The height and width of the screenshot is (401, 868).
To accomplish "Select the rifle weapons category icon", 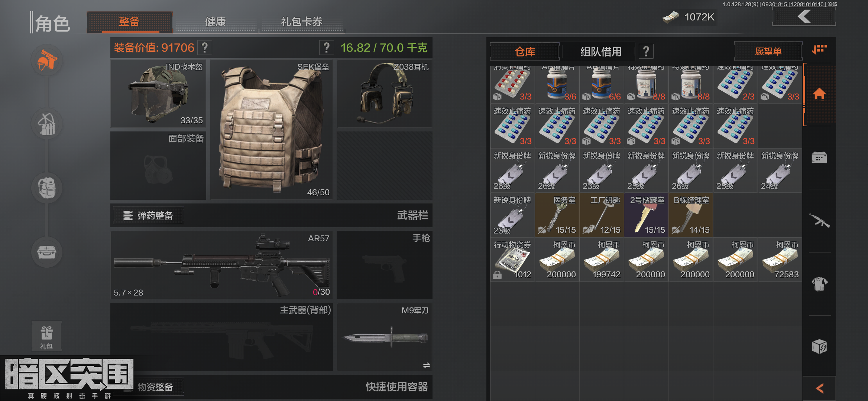I will pyautogui.click(x=819, y=220).
